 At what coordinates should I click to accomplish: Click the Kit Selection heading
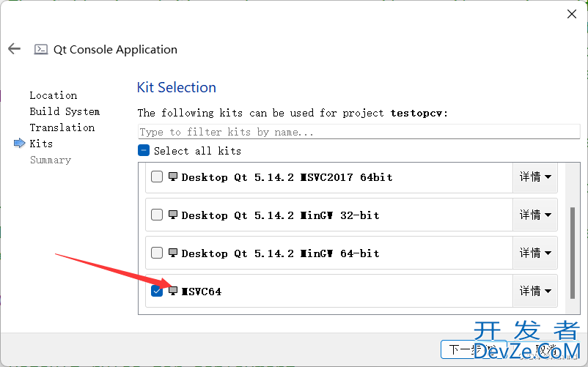(176, 87)
